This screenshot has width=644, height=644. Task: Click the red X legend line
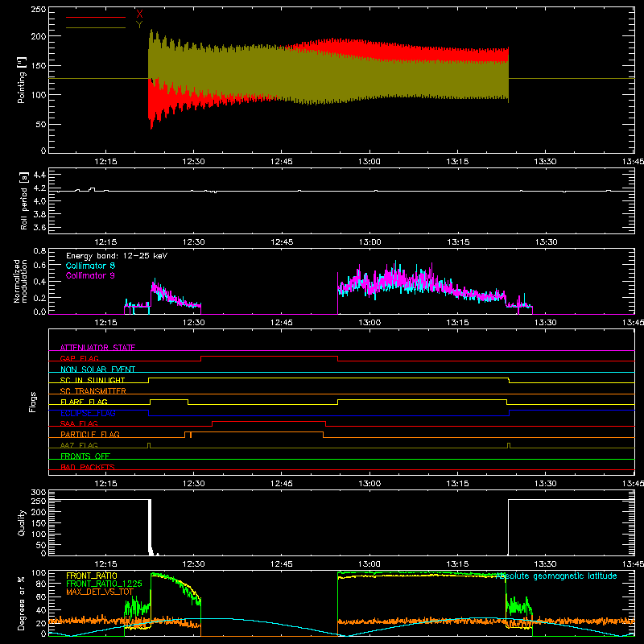(96, 17)
